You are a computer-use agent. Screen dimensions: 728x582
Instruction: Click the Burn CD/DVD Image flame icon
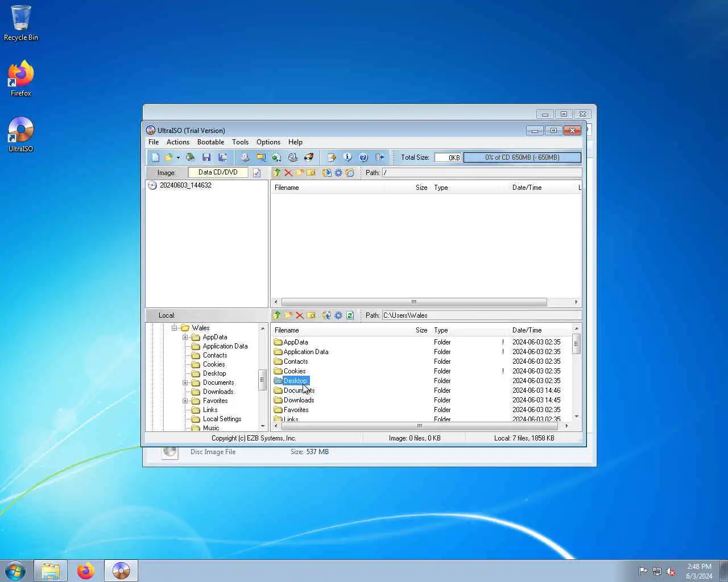tap(309, 157)
